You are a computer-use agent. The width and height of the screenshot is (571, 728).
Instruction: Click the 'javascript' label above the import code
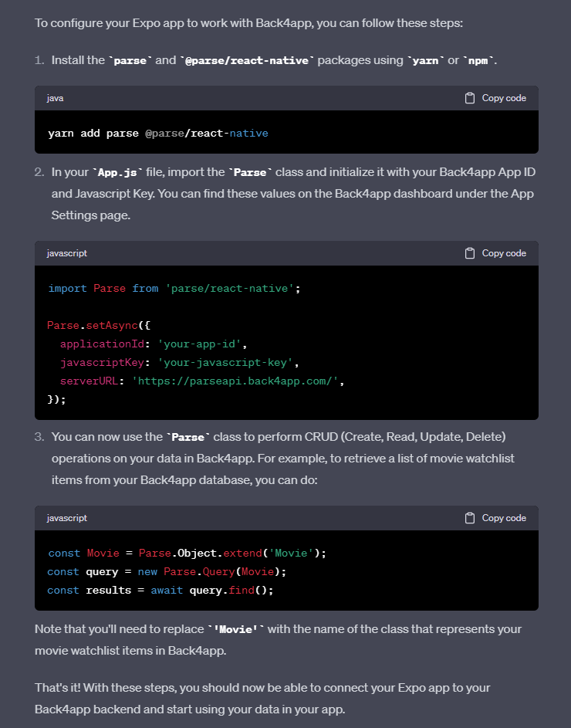[x=67, y=253]
